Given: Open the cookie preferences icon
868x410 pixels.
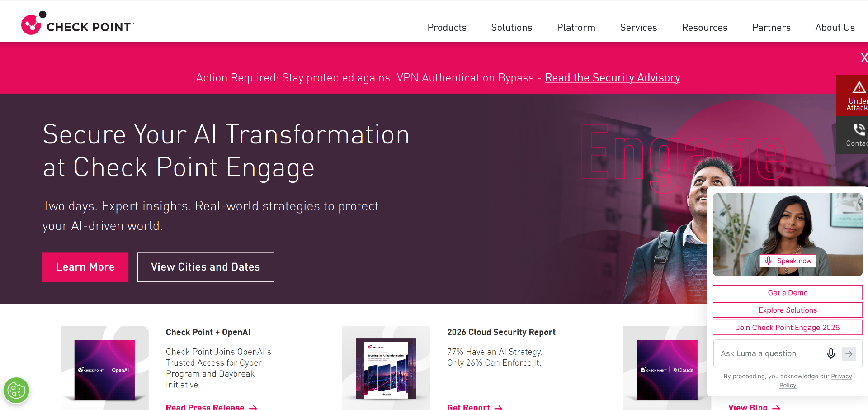Looking at the screenshot, I should 16,390.
